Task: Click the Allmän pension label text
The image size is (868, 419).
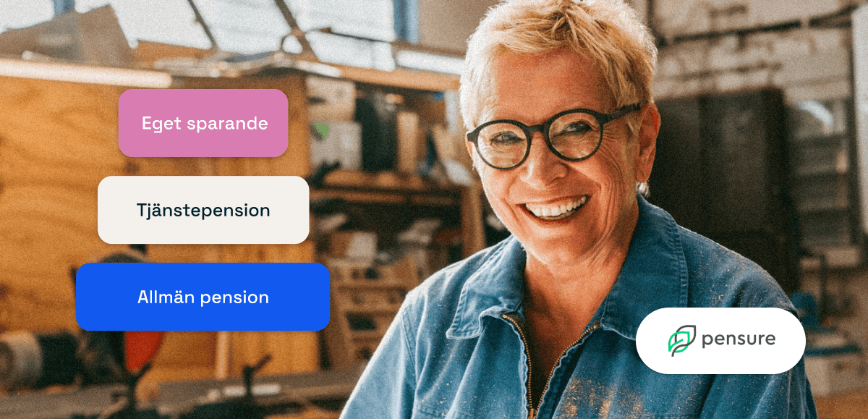Action: pos(203,297)
